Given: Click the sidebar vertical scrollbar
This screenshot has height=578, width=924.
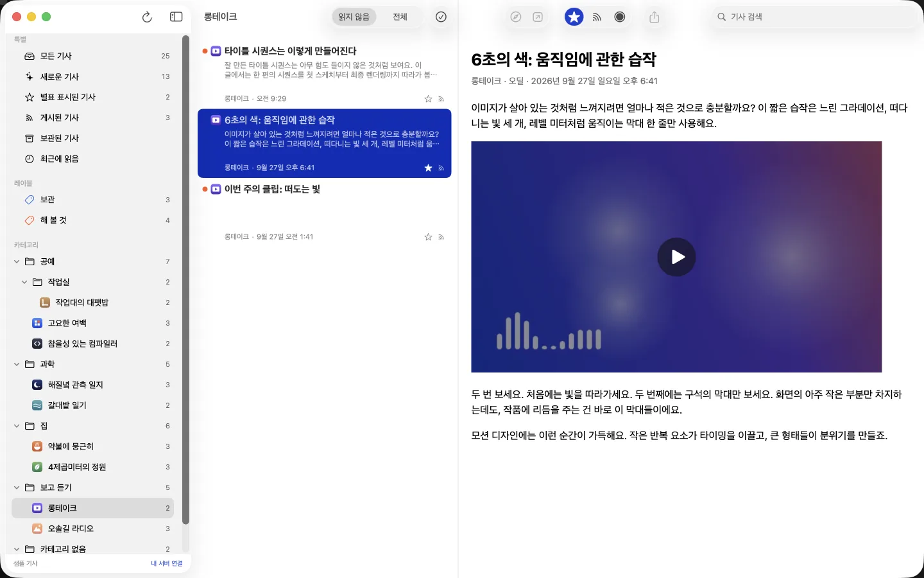Looking at the screenshot, I should coord(185,279).
